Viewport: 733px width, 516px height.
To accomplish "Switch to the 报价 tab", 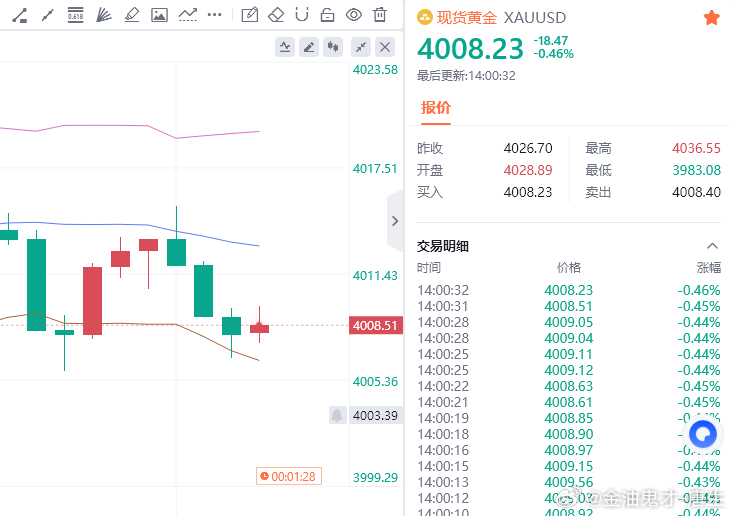I will pos(436,108).
